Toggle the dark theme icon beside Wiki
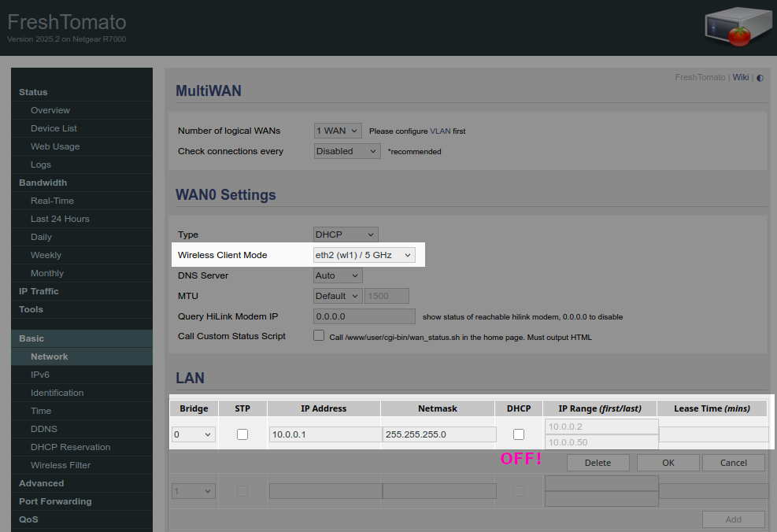 coord(760,78)
